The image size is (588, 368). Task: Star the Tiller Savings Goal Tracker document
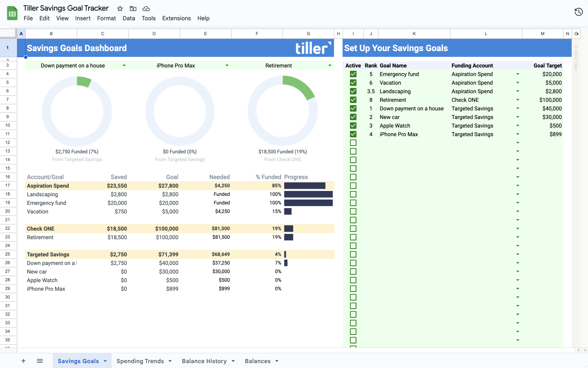[120, 9]
